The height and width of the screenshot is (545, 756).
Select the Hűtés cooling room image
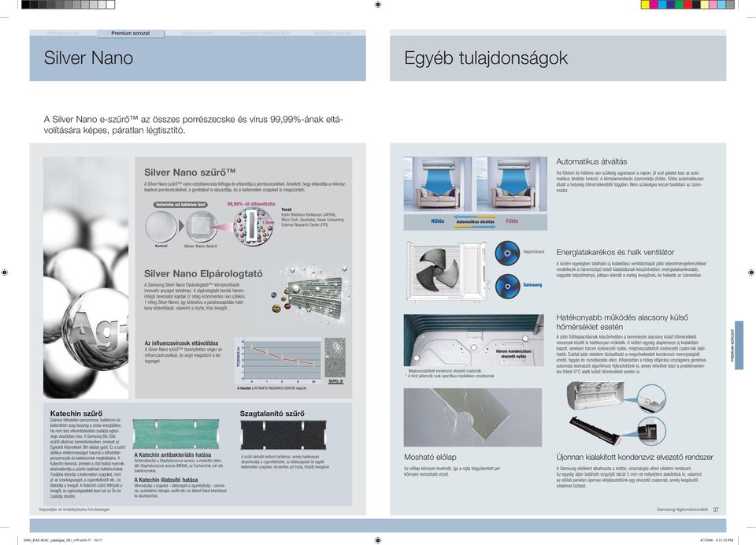[x=438, y=184]
